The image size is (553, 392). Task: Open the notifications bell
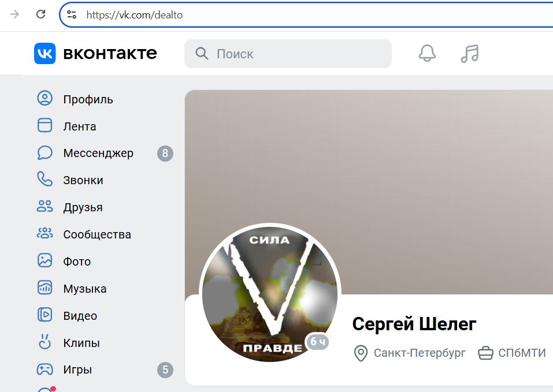tap(427, 54)
